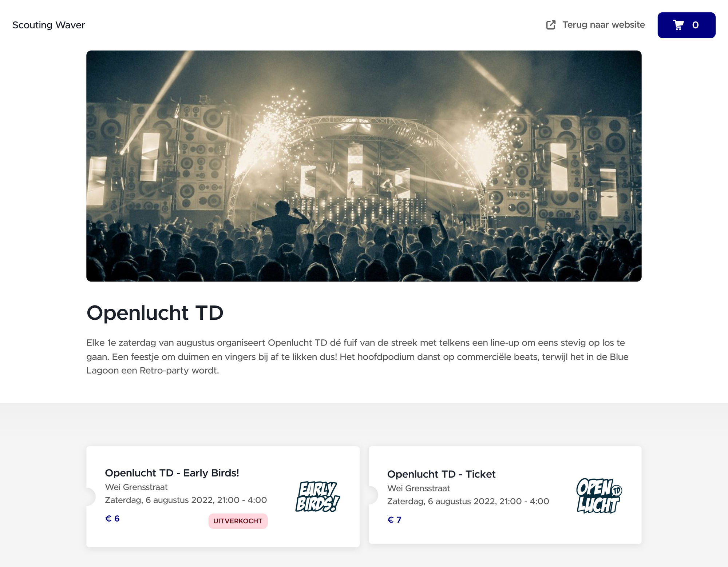Open the Terug naar website link

point(596,25)
